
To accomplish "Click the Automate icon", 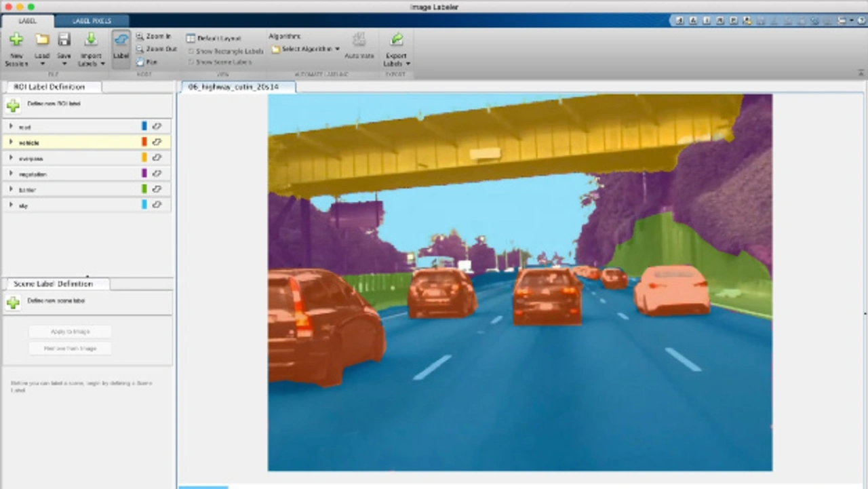I will click(359, 40).
